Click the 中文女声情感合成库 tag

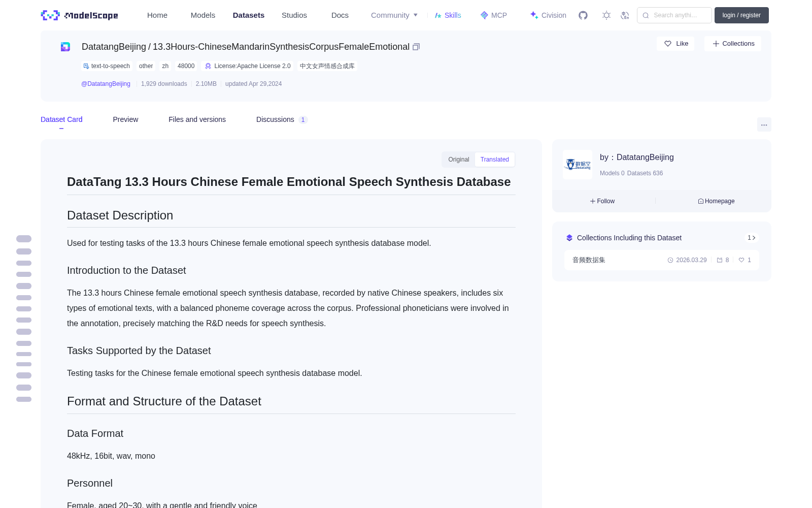(x=327, y=66)
